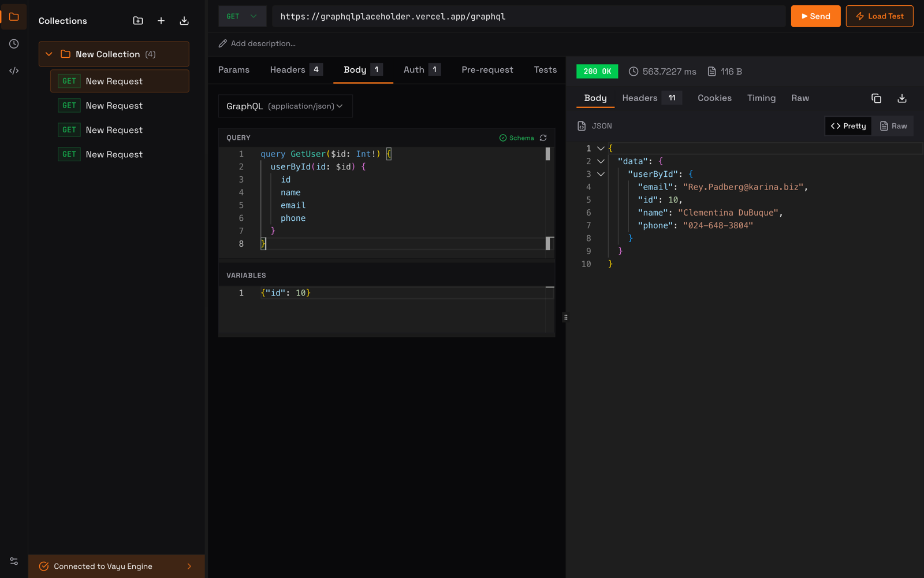Click the "024-648-3804" phone value
Image resolution: width=924 pixels, height=578 pixels.
tap(718, 225)
